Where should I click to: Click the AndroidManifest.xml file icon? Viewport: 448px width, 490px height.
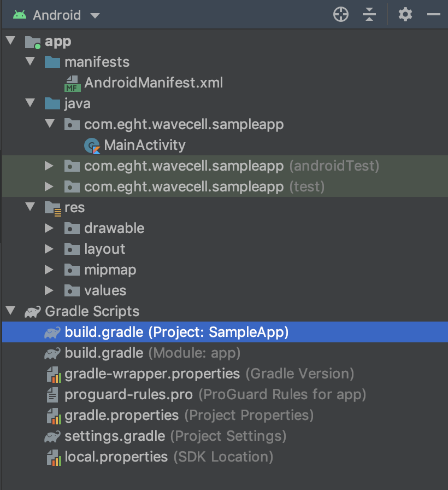click(72, 84)
